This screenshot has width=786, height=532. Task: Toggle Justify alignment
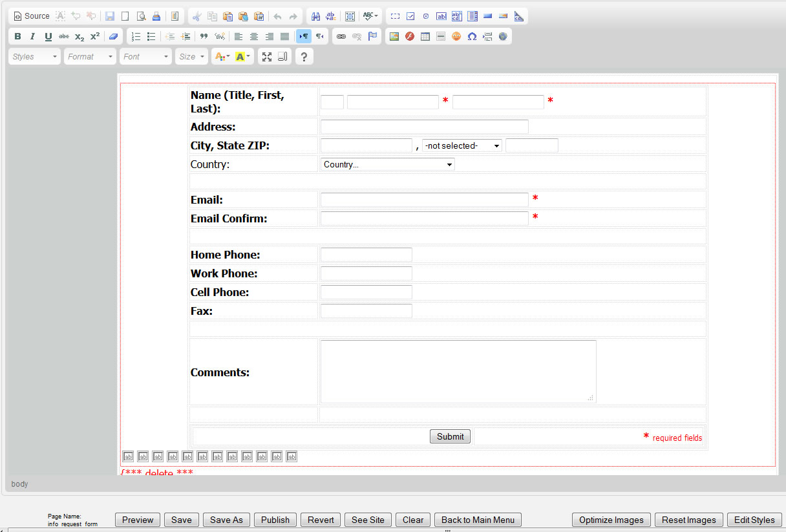[x=285, y=36]
